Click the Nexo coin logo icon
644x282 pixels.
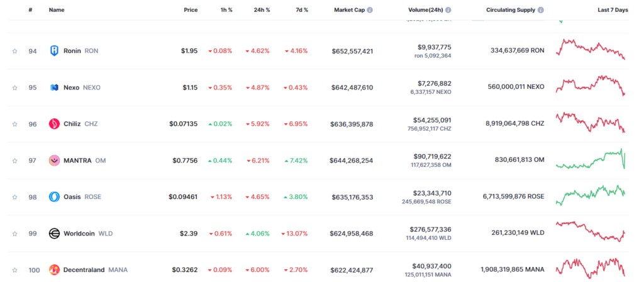[x=54, y=87]
